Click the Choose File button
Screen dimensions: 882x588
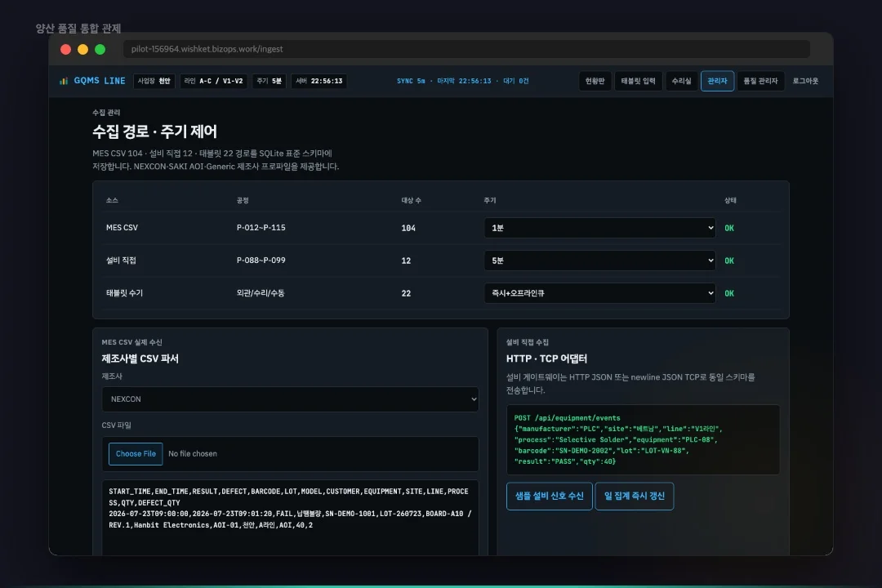[136, 453]
